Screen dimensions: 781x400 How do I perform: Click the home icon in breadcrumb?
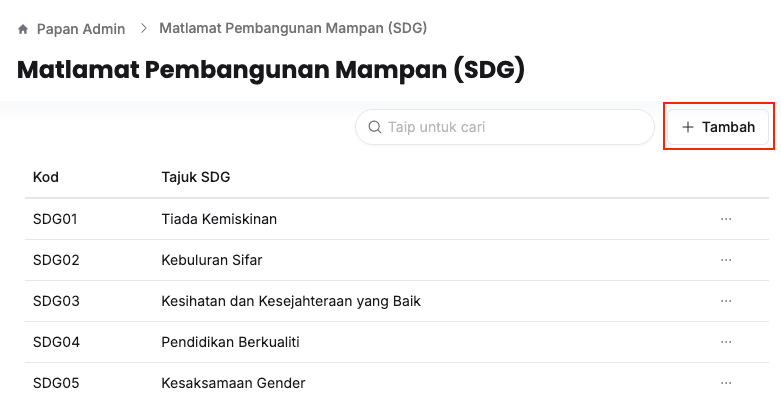click(x=23, y=29)
